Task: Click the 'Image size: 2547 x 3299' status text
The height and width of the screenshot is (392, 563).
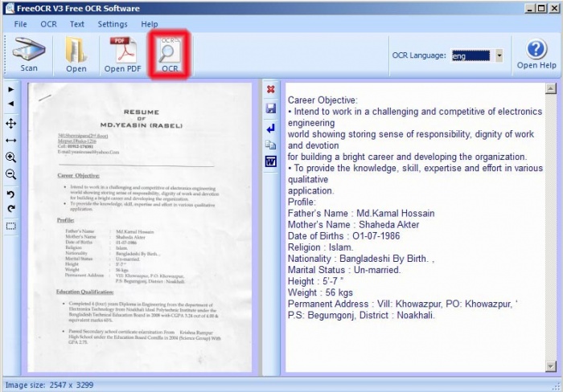Action: 49,385
